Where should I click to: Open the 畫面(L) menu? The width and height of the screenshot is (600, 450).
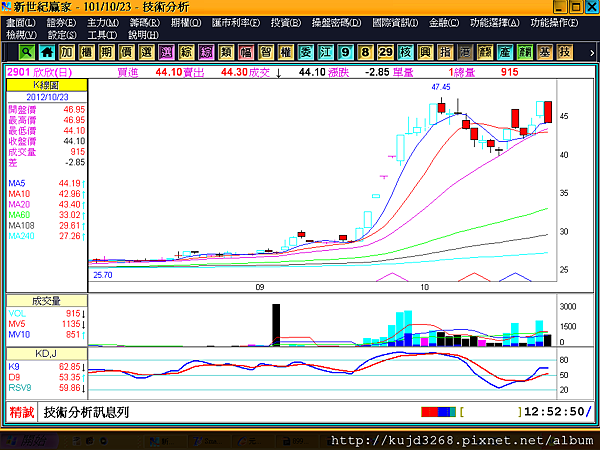tap(21, 23)
